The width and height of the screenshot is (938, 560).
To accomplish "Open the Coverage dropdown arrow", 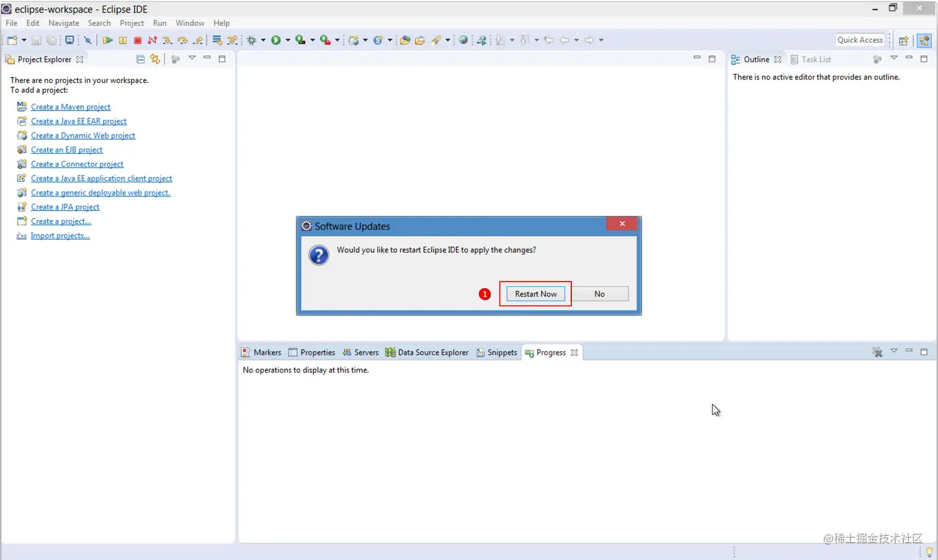I will (x=313, y=40).
